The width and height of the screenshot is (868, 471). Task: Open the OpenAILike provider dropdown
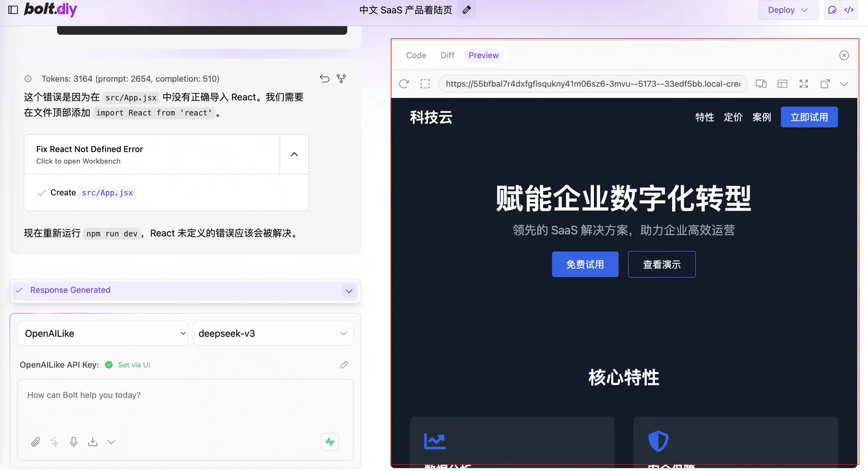pyautogui.click(x=103, y=333)
